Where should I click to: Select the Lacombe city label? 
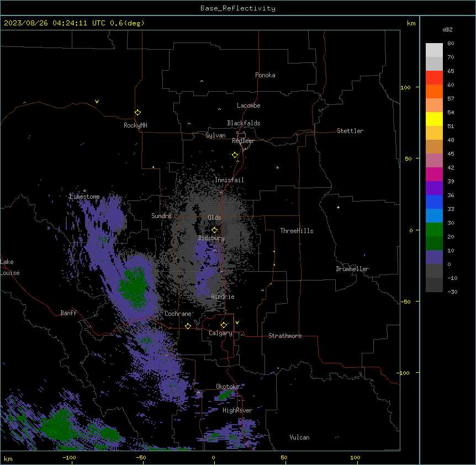point(248,105)
